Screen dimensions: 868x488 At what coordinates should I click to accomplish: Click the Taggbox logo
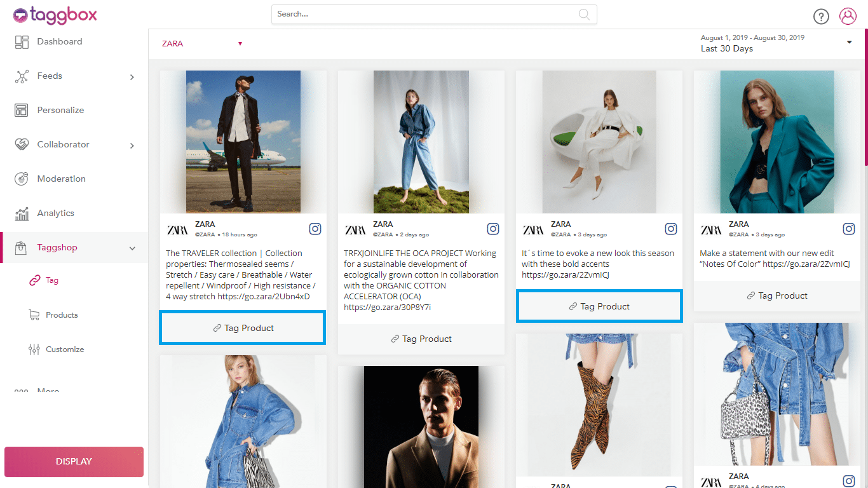[55, 15]
